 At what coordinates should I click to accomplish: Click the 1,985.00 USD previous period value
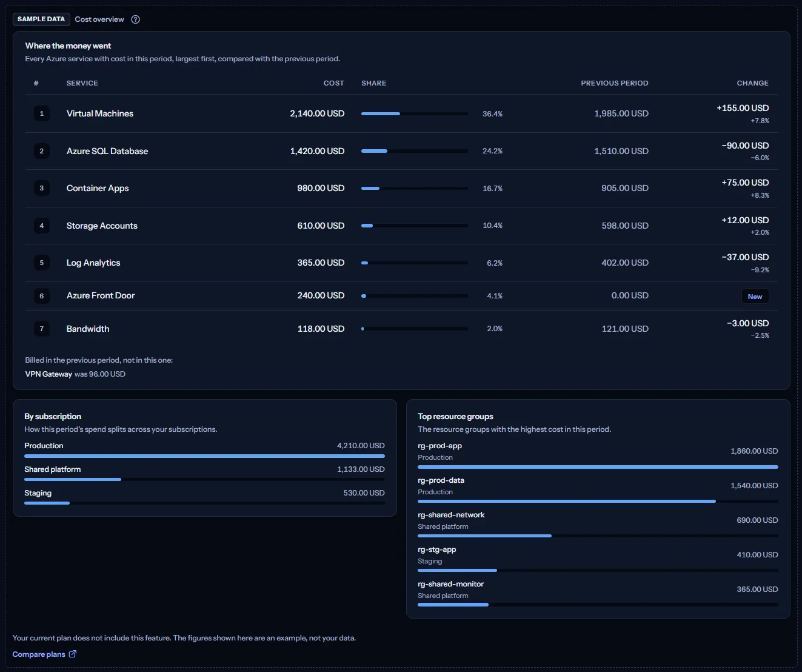pos(621,113)
